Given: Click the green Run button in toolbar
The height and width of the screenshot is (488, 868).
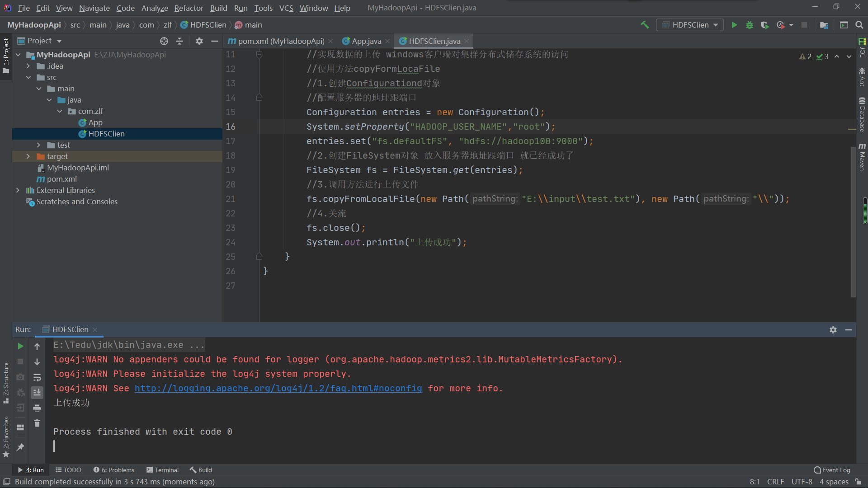Looking at the screenshot, I should click(x=734, y=25).
